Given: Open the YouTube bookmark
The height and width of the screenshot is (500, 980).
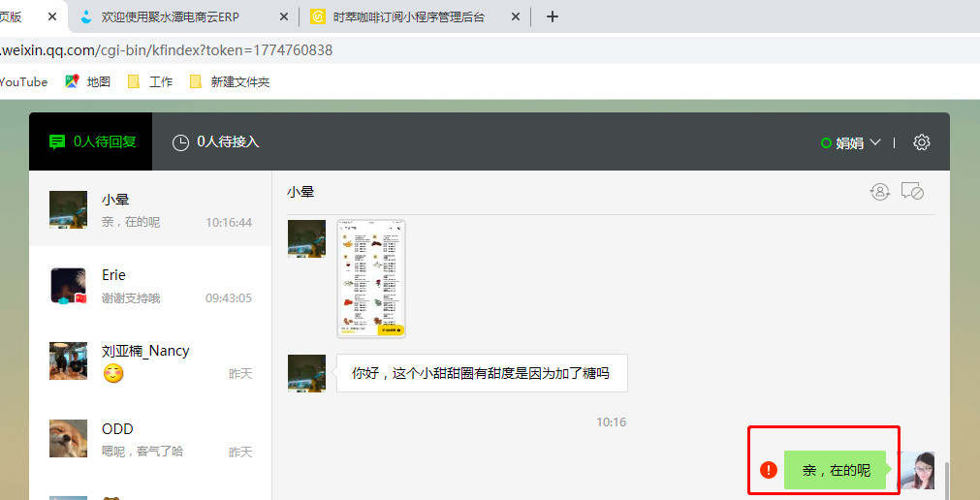Looking at the screenshot, I should (x=24, y=81).
